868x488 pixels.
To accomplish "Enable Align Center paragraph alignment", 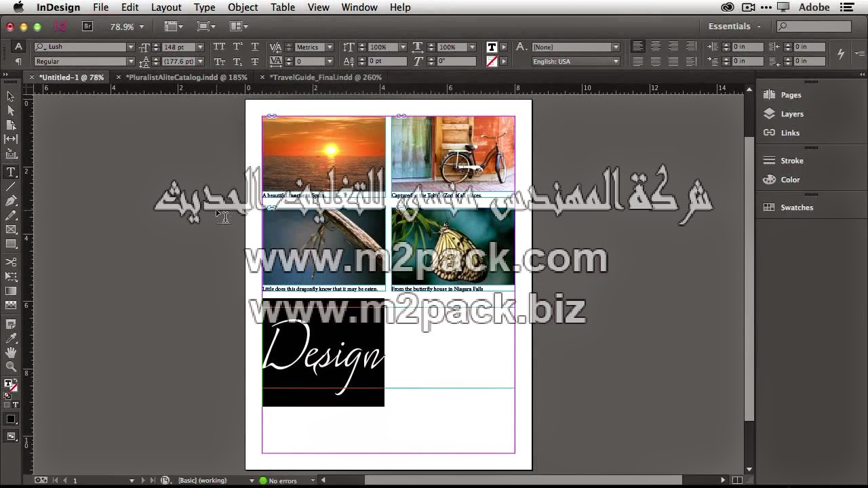I will click(x=656, y=47).
